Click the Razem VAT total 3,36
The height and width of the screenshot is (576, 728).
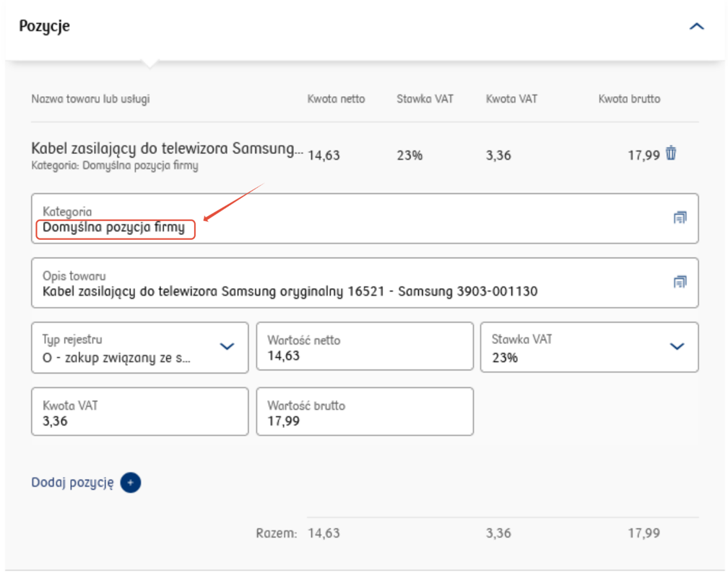(x=498, y=533)
